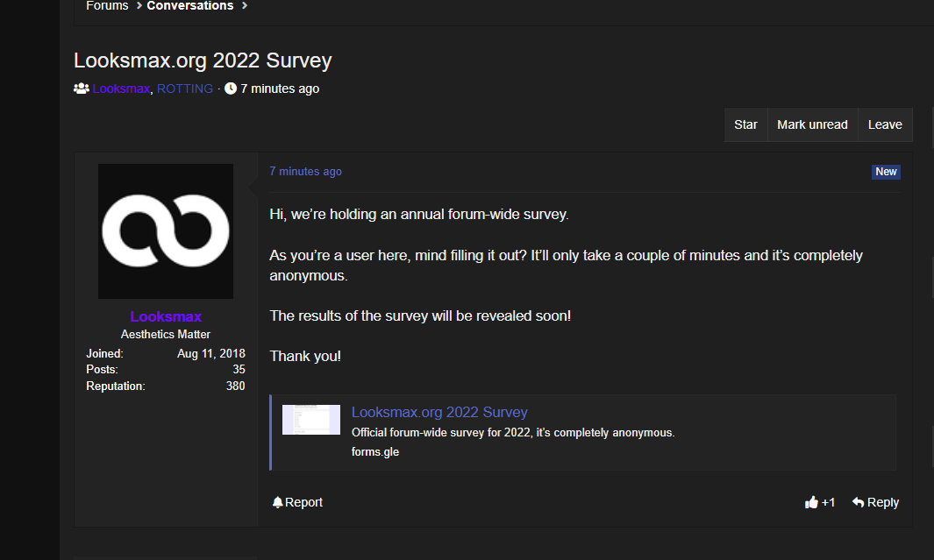Click the reputation value '380'
Viewport: 934px width, 560px height.
[235, 386]
